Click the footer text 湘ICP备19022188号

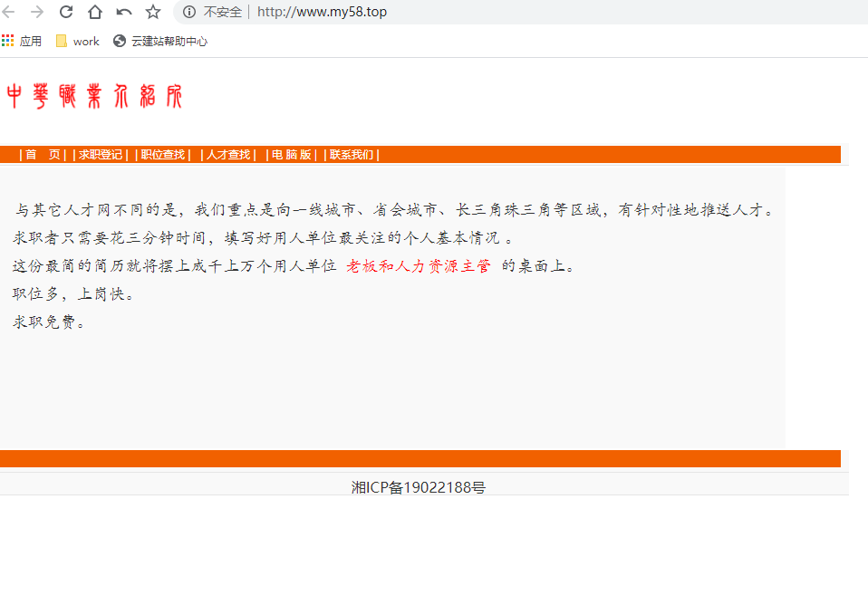(419, 487)
